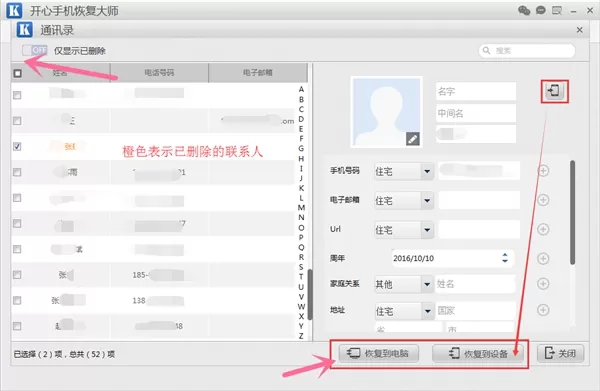The height and width of the screenshot is (391, 600).
Task: Click the Url value input field
Action: point(479,230)
